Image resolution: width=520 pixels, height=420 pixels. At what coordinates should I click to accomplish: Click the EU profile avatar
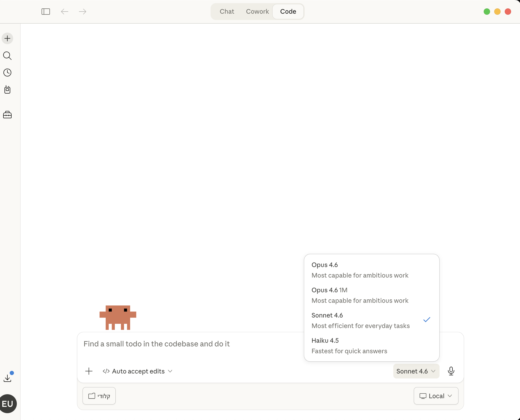point(7,404)
